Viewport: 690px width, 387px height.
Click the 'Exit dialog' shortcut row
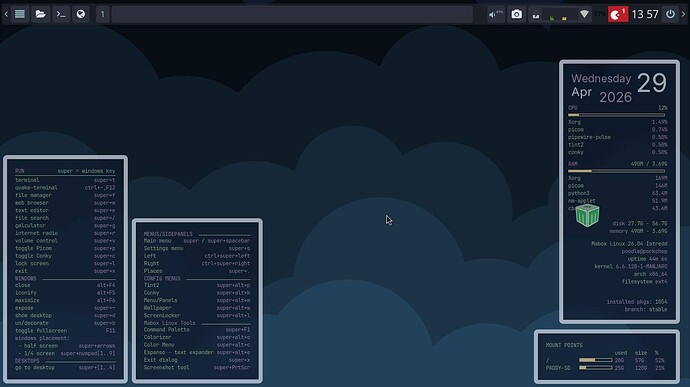(x=197, y=360)
